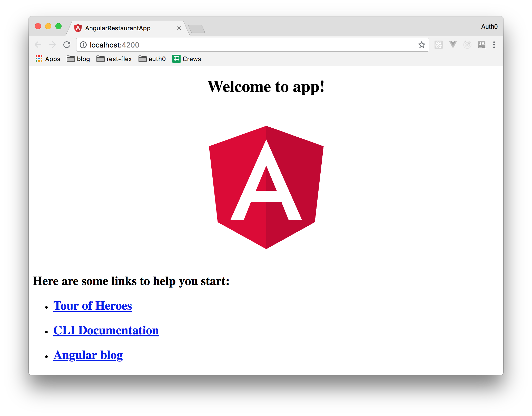Open the Crews spreadsheet bookmark
This screenshot has width=532, height=416.
(187, 59)
